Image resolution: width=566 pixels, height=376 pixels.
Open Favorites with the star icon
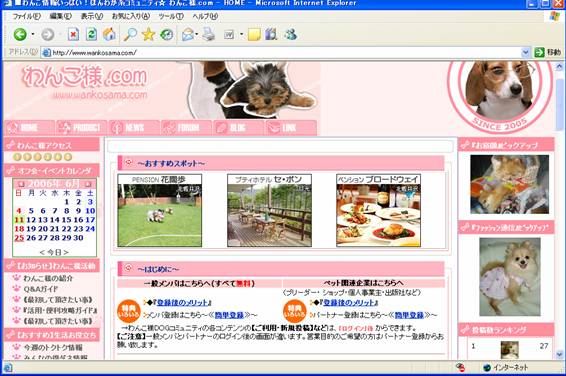(x=148, y=35)
